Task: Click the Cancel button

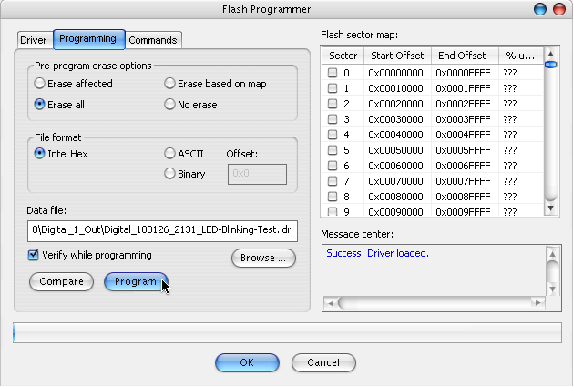Action: (324, 362)
